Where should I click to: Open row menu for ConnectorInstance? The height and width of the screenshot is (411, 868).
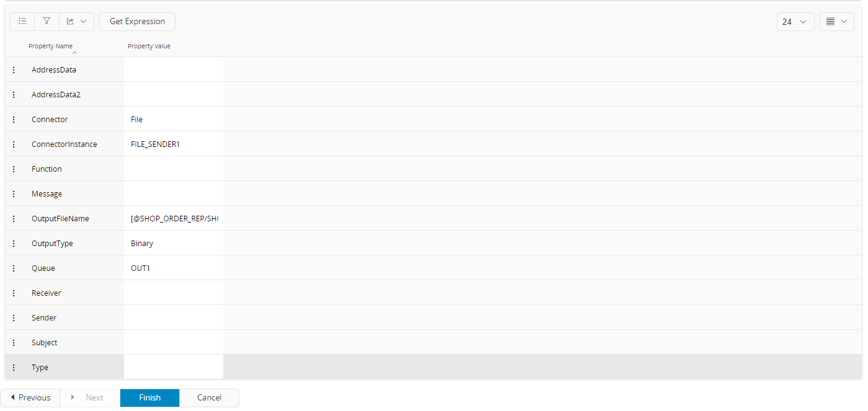tap(14, 144)
